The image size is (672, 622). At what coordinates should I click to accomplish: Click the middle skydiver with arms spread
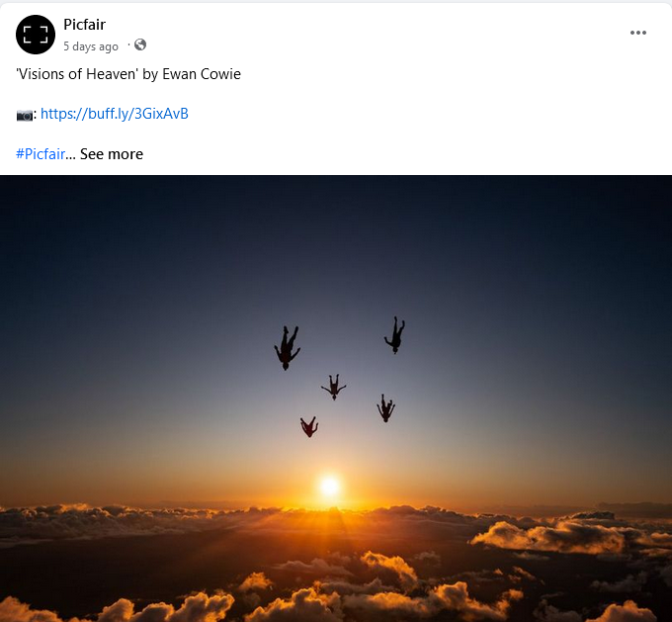point(334,386)
